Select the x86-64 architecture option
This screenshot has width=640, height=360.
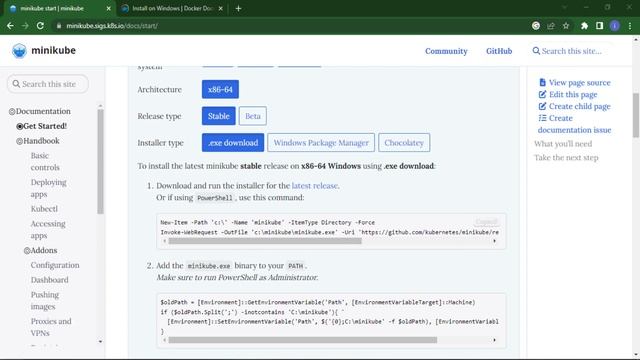pyautogui.click(x=220, y=89)
